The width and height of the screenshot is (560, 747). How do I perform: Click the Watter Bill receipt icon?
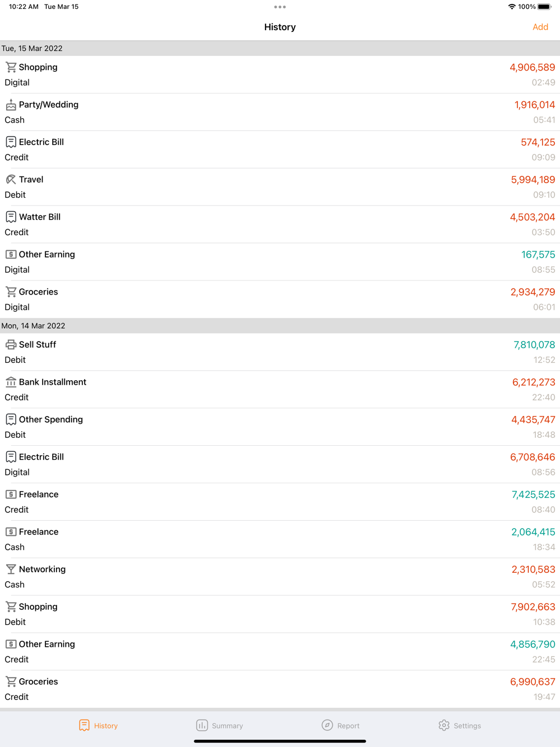click(11, 217)
